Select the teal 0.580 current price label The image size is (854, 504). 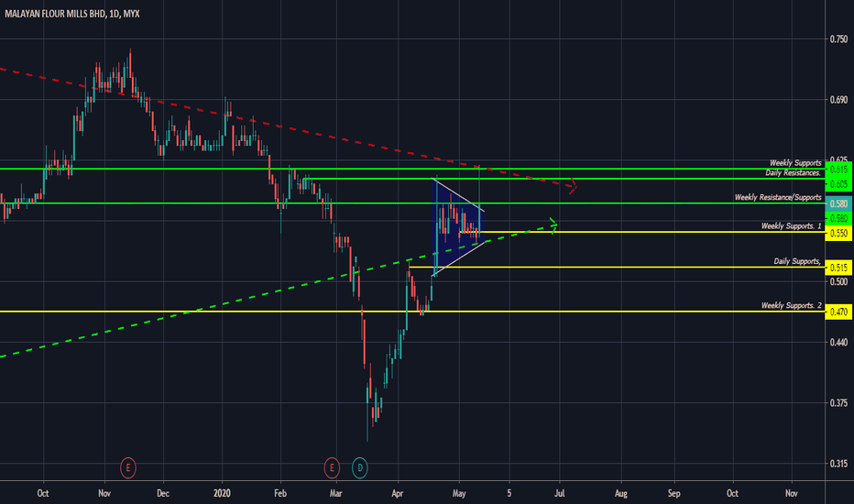[x=838, y=203]
